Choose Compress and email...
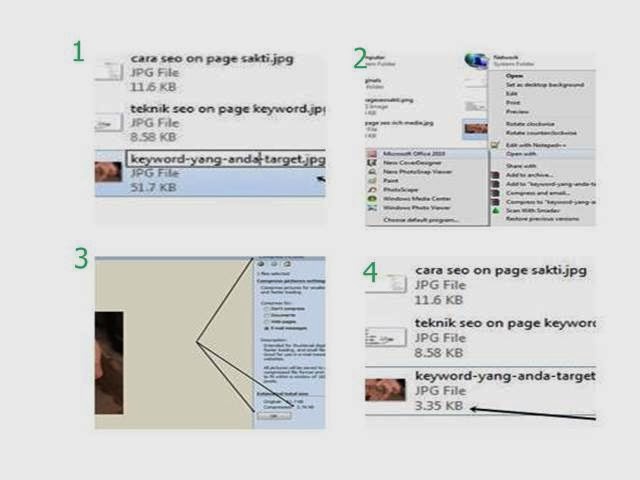Viewport: 640px width, 480px height. click(538, 193)
